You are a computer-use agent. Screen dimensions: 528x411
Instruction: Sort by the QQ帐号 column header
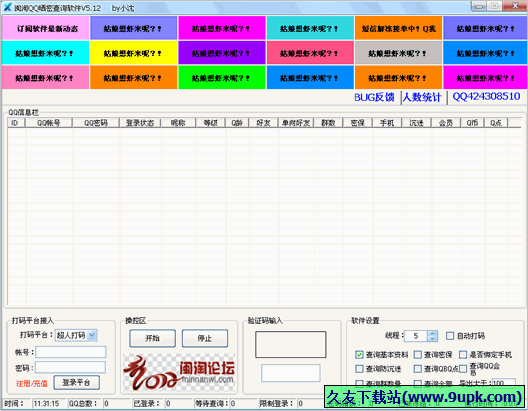point(49,123)
